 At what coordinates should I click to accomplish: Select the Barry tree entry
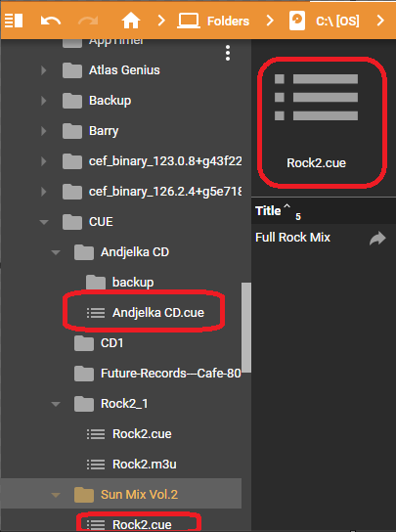104,131
